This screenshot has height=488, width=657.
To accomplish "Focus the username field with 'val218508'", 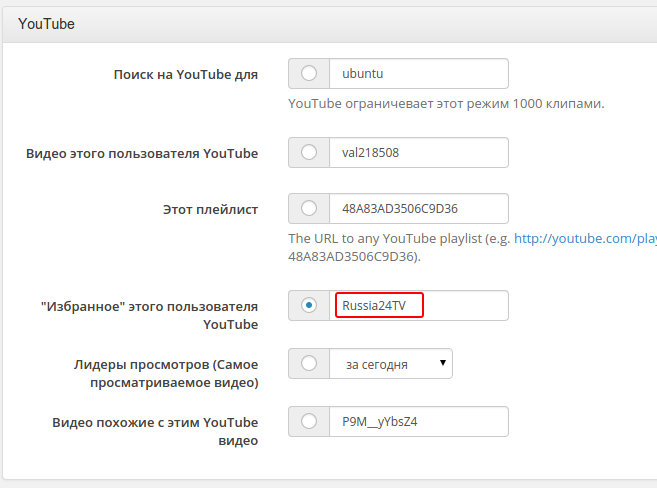I will (x=418, y=152).
